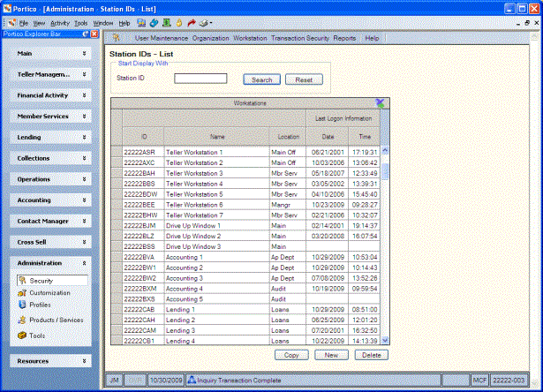Click the monitor/workstation toolbar icon
The height and width of the screenshot is (392, 543).
point(141,23)
